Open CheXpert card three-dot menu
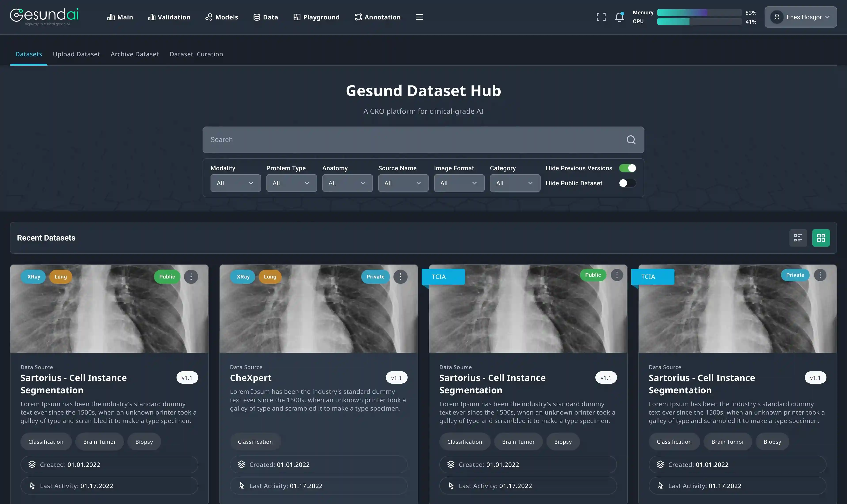The height and width of the screenshot is (504, 847). [400, 277]
